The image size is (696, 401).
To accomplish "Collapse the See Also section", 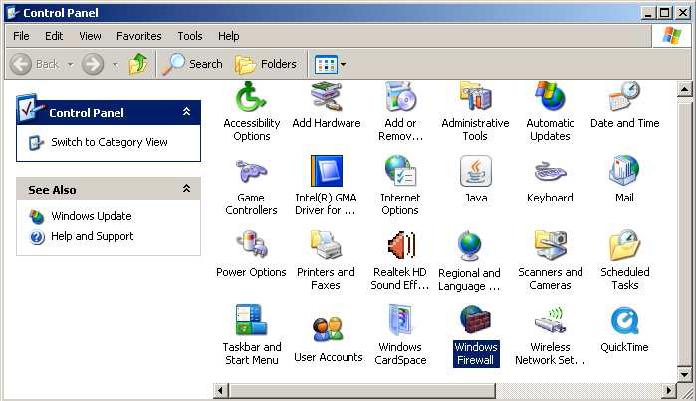I will [x=186, y=189].
